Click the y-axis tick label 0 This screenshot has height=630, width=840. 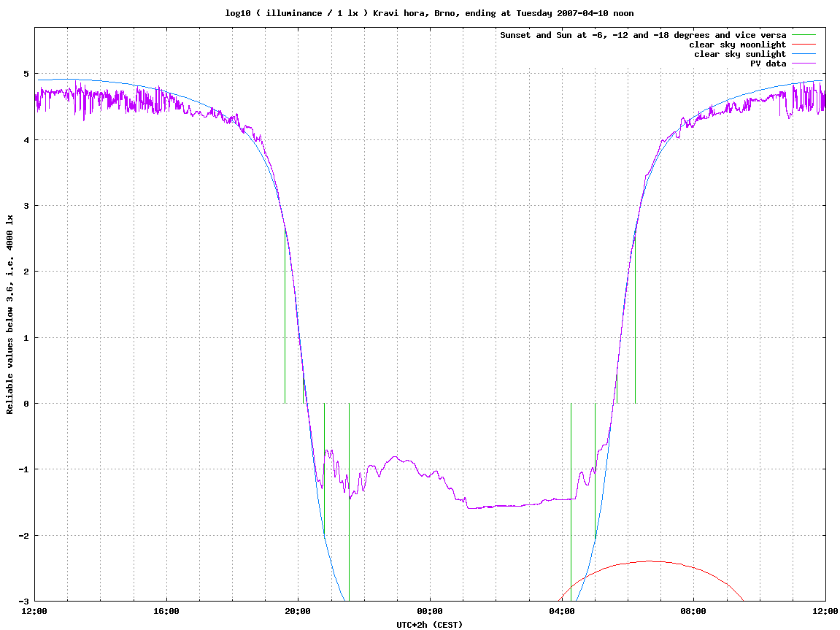(x=26, y=404)
